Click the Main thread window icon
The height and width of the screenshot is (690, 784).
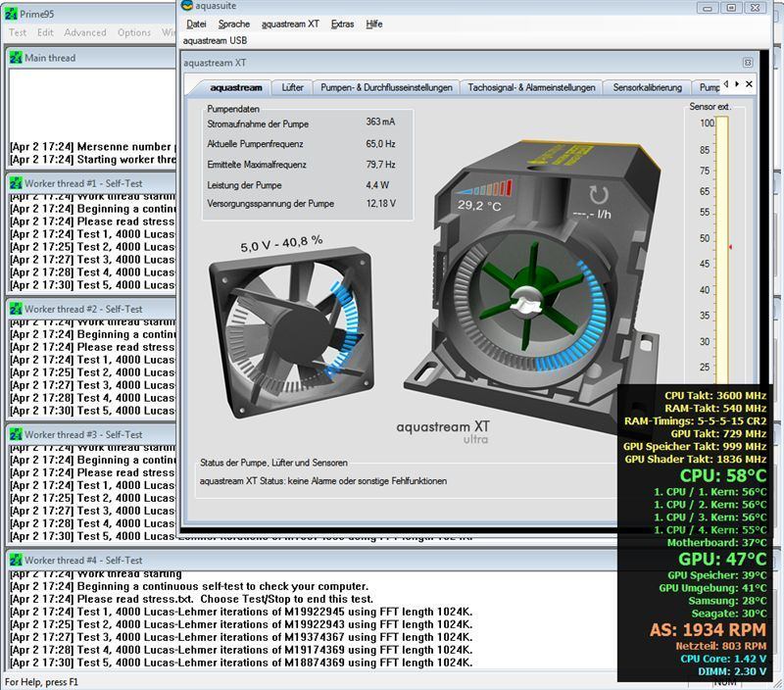(16, 58)
